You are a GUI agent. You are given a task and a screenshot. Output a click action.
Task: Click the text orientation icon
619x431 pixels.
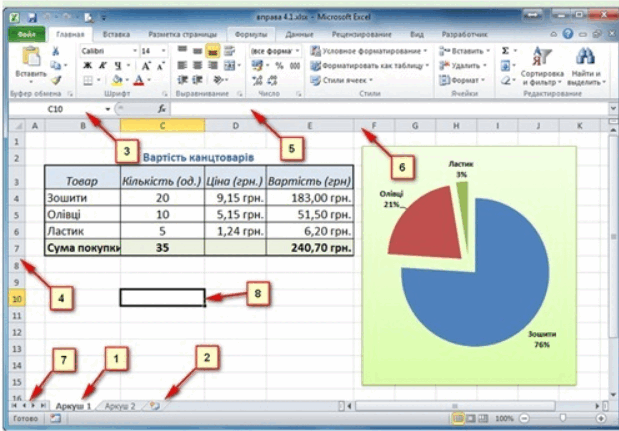click(218, 80)
